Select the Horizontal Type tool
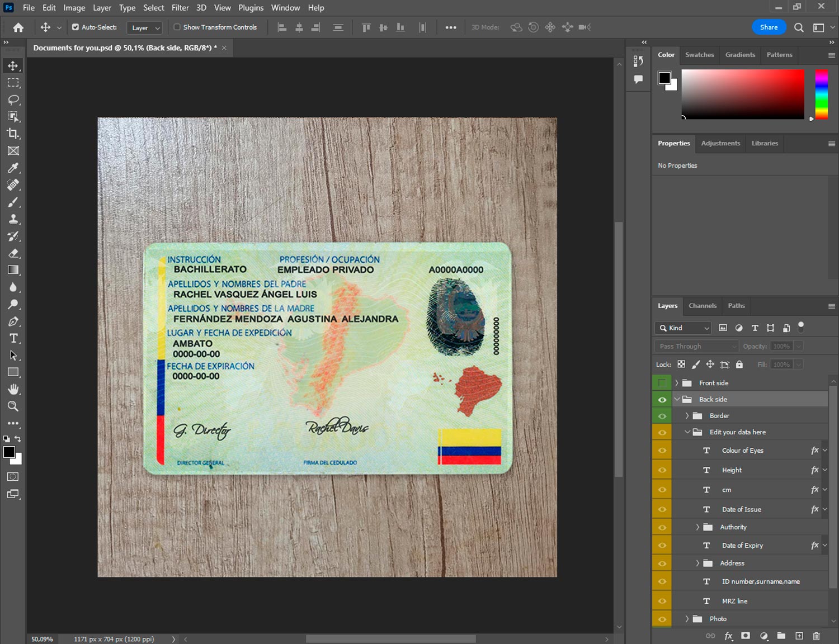The image size is (839, 644). (x=13, y=338)
